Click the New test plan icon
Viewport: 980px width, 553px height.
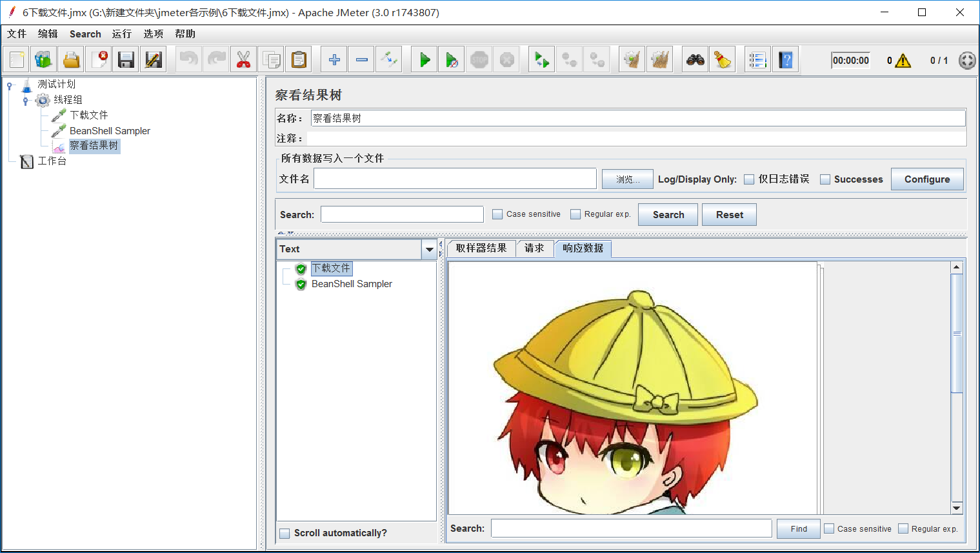pos(17,60)
